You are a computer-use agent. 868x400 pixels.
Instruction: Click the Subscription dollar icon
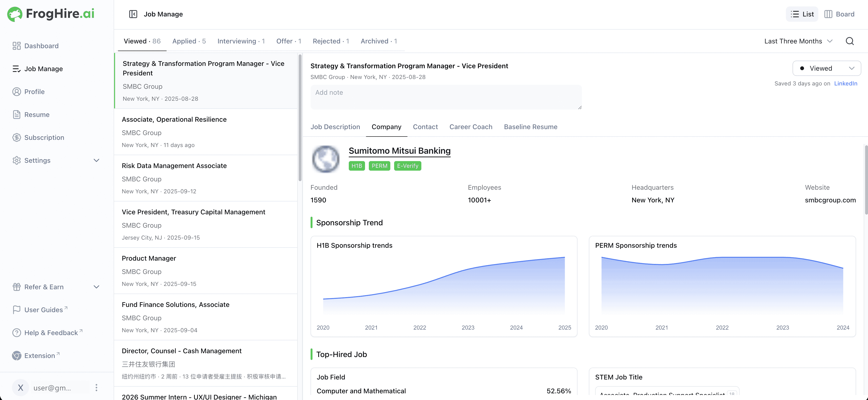tap(16, 137)
